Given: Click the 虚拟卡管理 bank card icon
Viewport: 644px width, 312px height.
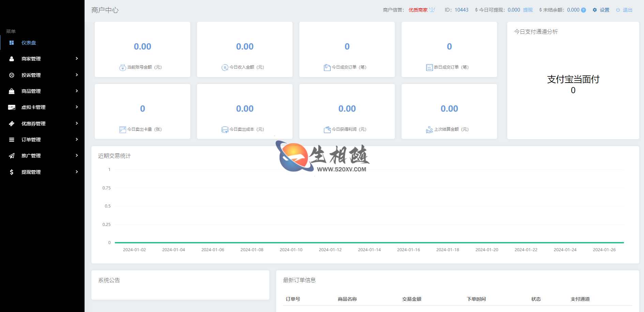Looking at the screenshot, I should point(12,107).
